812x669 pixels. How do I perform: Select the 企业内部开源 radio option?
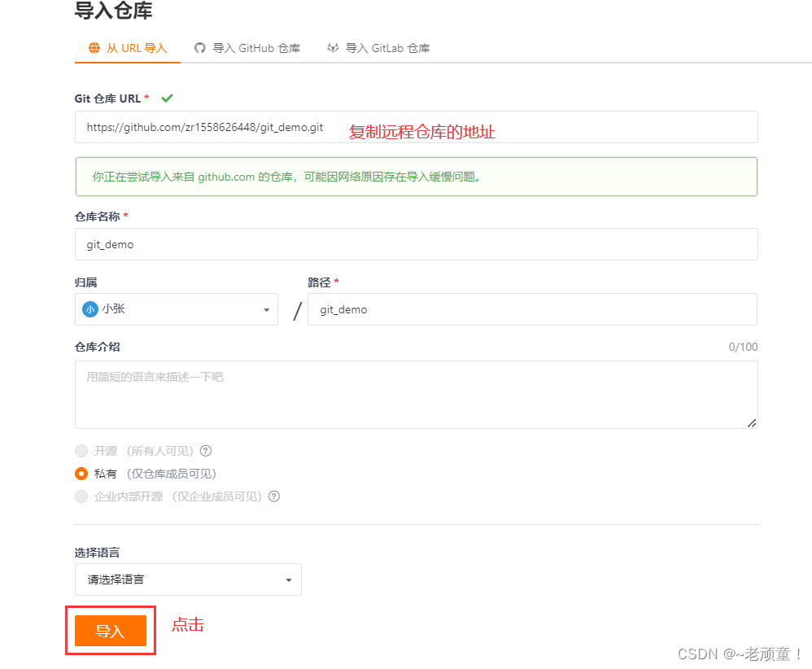pyautogui.click(x=81, y=496)
